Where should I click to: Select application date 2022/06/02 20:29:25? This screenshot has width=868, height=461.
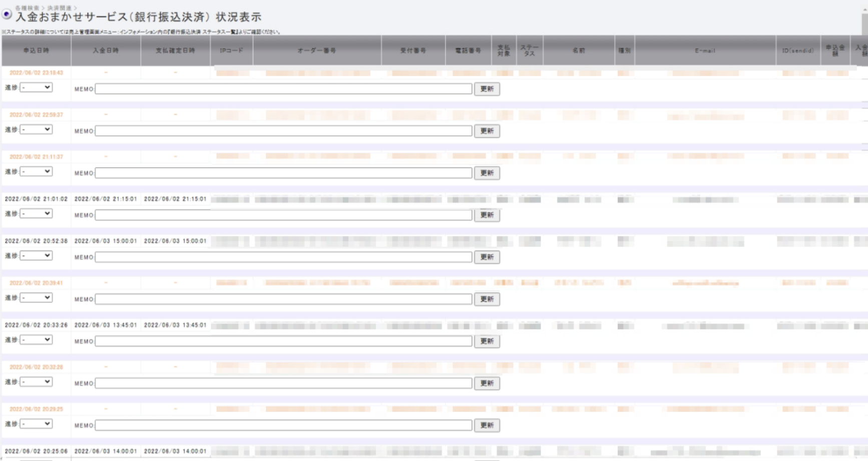36,409
